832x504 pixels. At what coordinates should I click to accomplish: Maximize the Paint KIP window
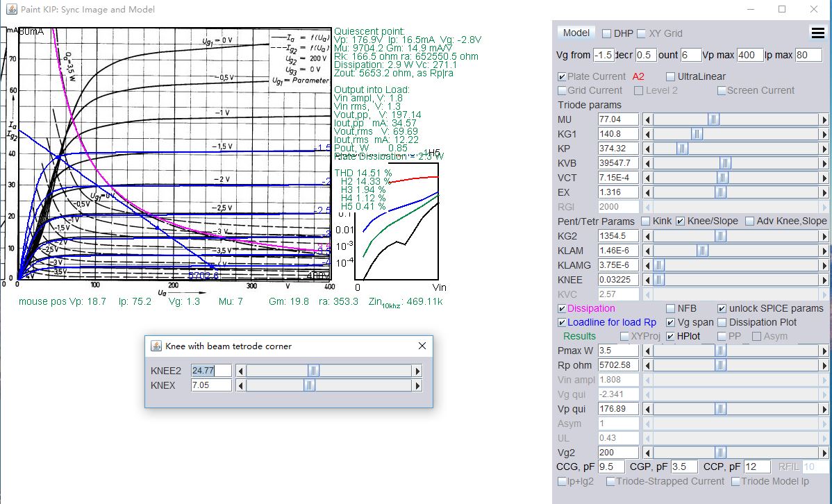[x=782, y=9]
